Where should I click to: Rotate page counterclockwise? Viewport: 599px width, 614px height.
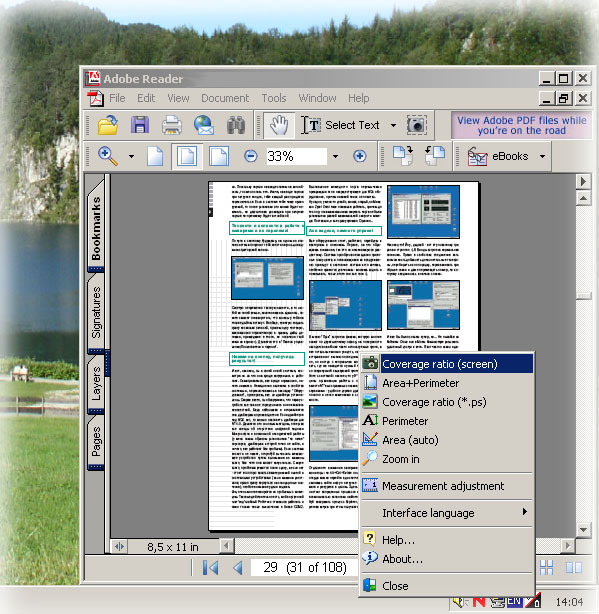[435, 155]
